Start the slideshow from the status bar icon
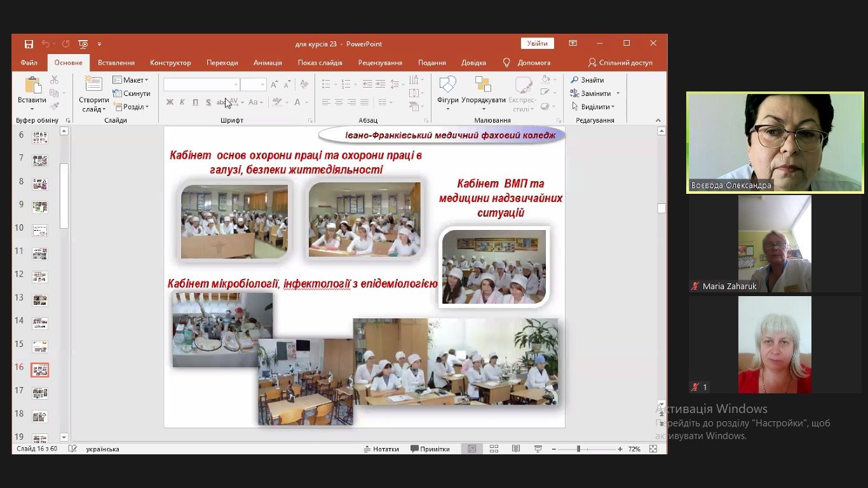 pos(538,449)
